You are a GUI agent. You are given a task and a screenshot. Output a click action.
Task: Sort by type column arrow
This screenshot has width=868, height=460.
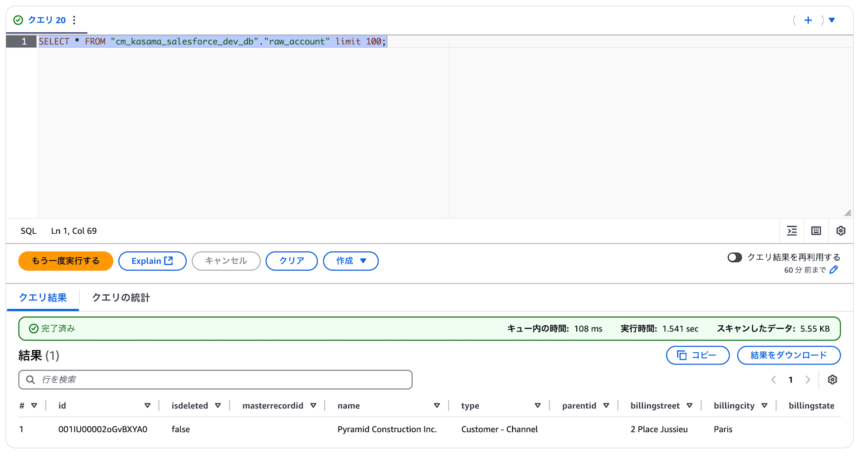tap(538, 406)
